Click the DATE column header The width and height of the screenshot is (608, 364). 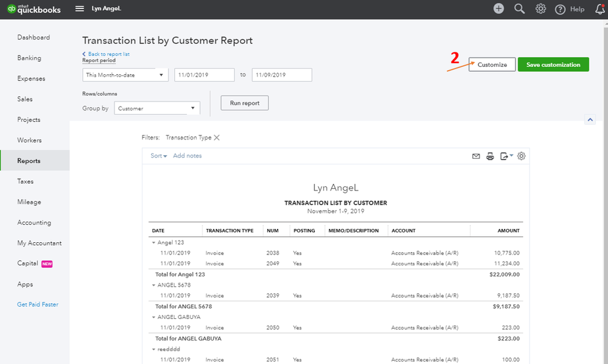coord(158,231)
